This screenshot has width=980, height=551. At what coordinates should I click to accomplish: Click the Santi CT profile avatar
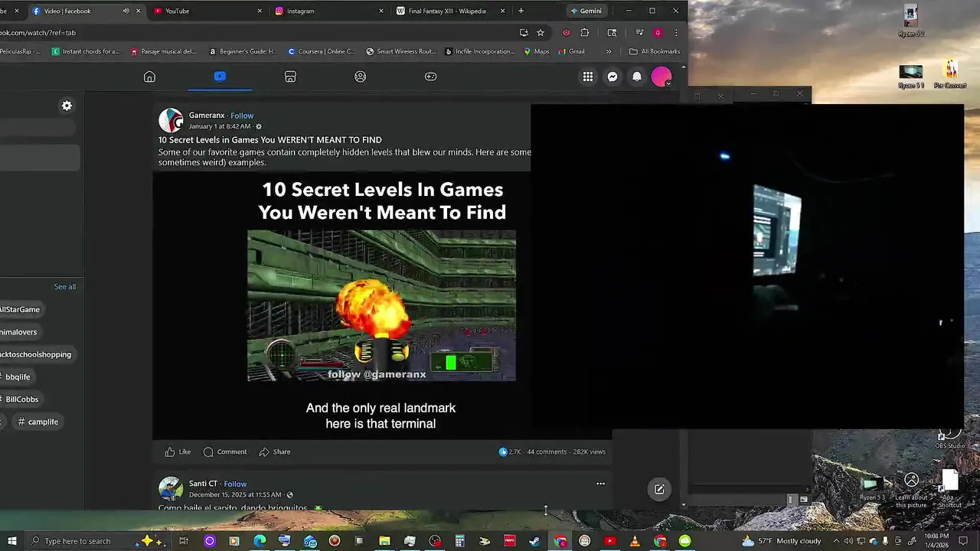tap(171, 488)
